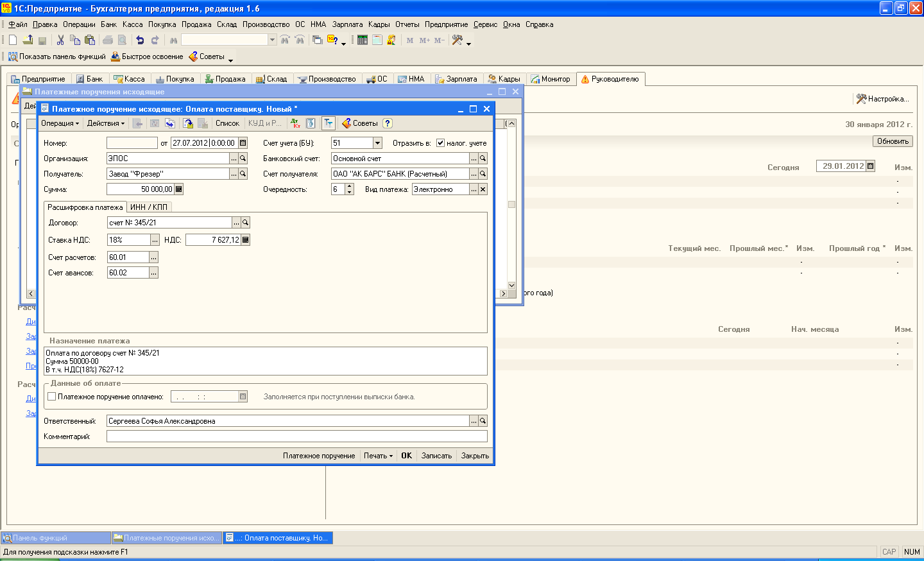Open select list for Счет авансов 60.02
This screenshot has width=924, height=561.
pos(153,273)
